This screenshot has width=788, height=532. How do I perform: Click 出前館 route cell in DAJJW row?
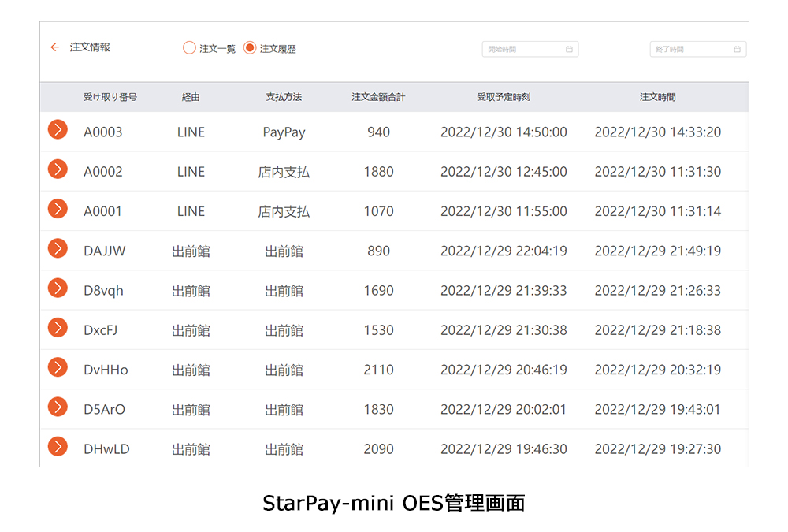click(191, 251)
